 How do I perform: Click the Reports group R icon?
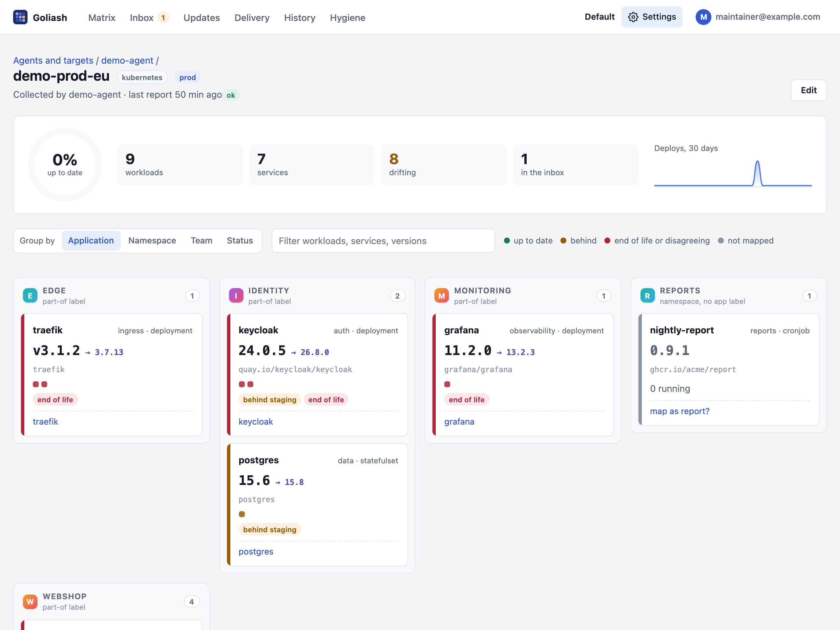click(x=647, y=295)
